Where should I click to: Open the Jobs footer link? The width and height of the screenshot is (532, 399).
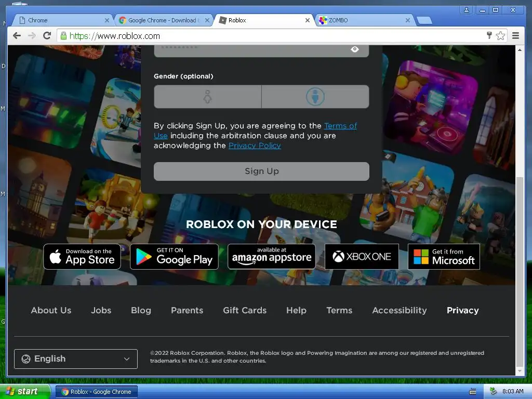click(101, 311)
